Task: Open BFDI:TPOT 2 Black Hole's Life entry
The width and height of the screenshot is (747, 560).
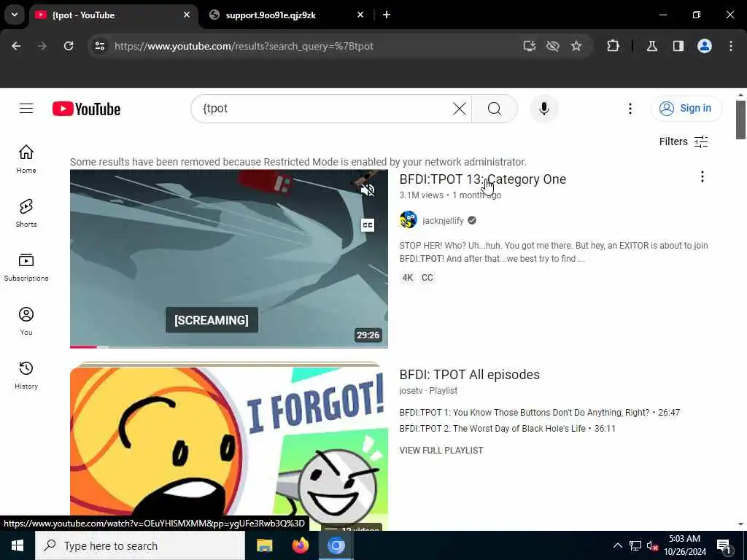Action: coord(508,429)
